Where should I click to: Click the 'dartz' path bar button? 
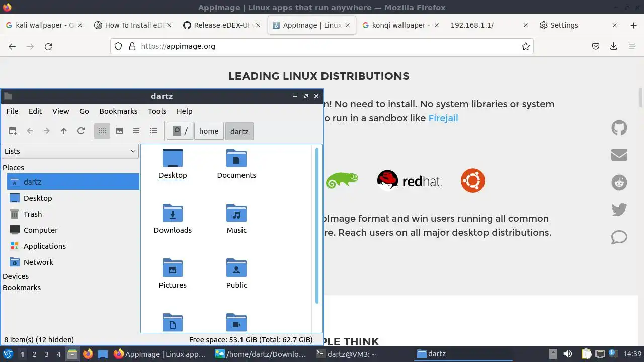(x=239, y=131)
